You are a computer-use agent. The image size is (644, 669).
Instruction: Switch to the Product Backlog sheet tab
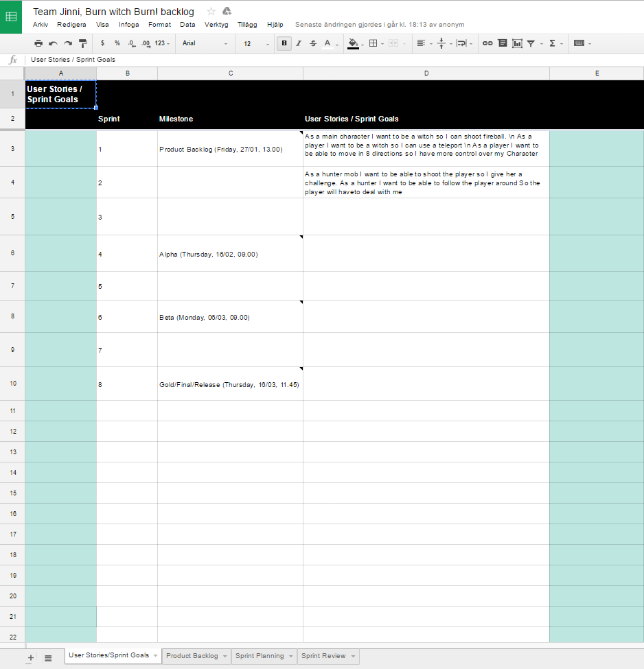(x=192, y=656)
